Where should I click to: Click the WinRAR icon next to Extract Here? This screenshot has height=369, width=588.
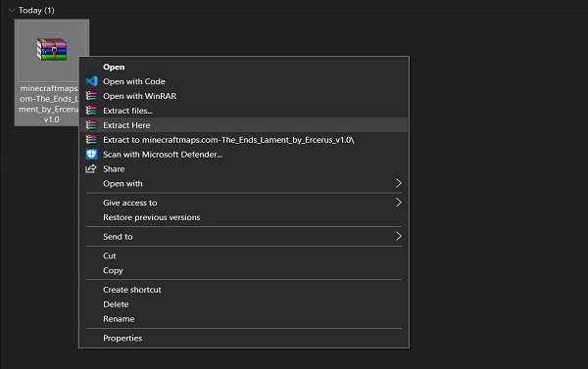[x=91, y=125]
